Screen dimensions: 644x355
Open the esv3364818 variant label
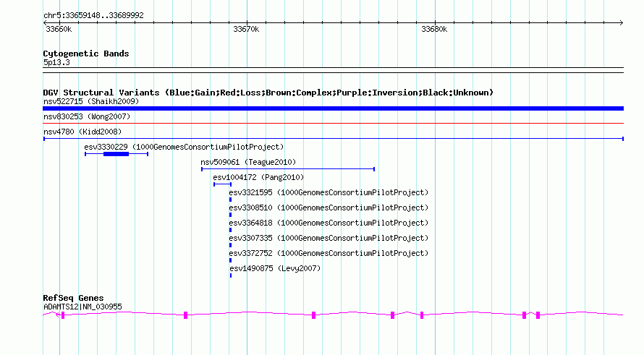click(x=329, y=223)
